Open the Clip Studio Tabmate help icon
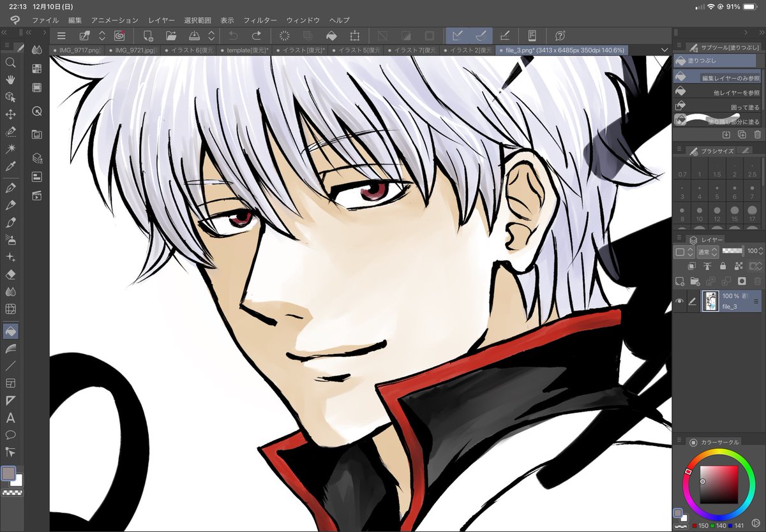 [x=560, y=36]
